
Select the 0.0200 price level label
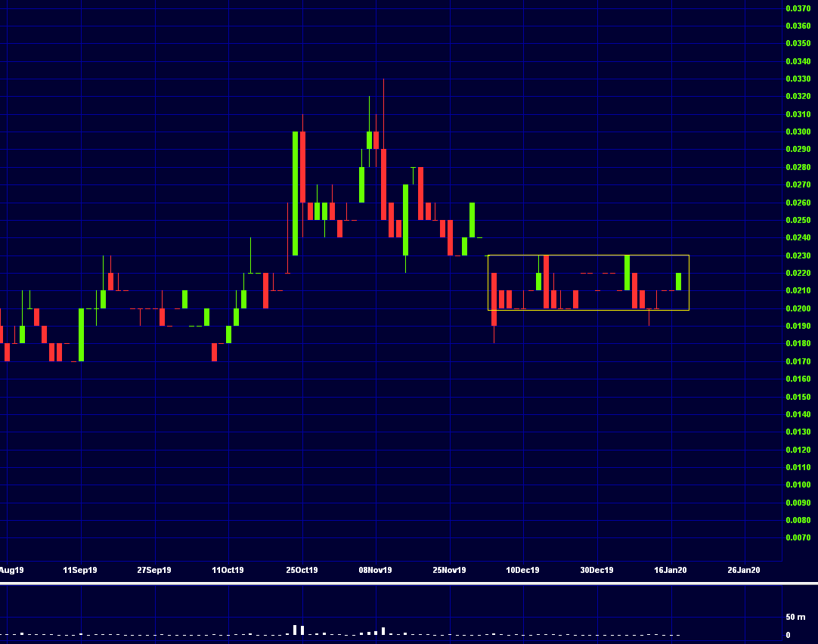click(x=798, y=308)
